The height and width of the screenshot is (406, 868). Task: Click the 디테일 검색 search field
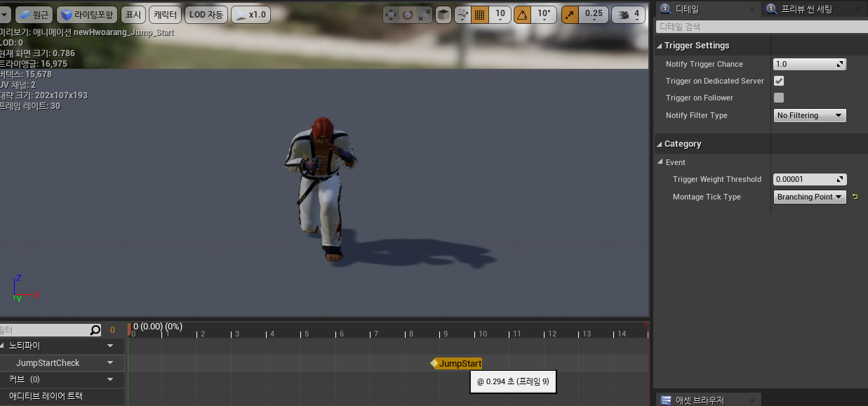761,27
